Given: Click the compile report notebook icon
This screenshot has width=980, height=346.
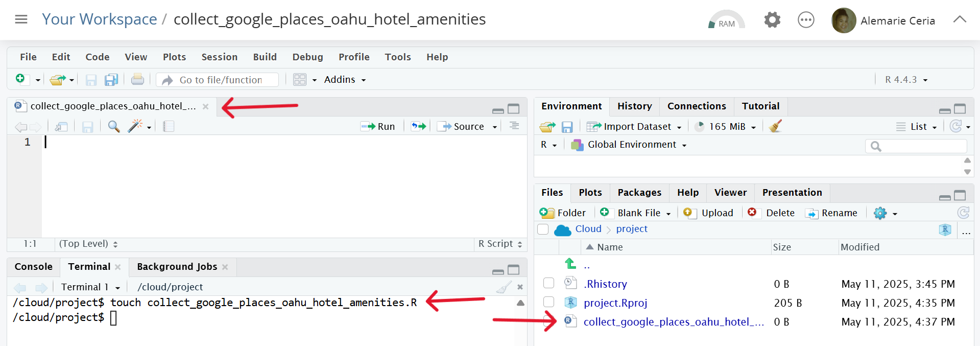Looking at the screenshot, I should [169, 126].
